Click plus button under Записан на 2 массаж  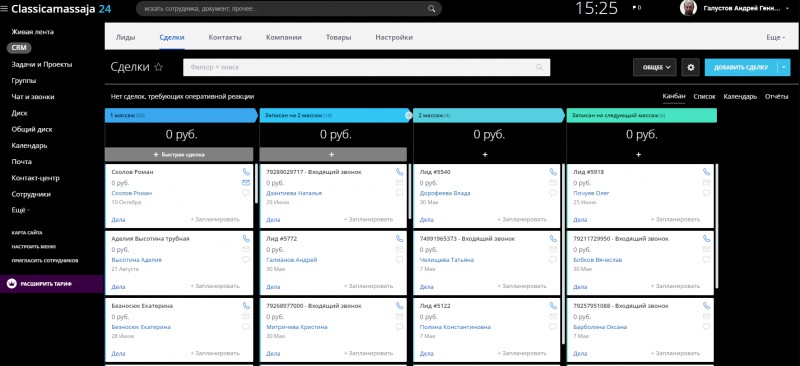333,154
